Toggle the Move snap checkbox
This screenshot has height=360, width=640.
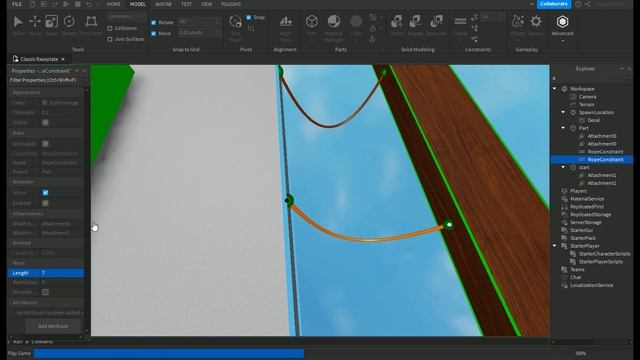tap(153, 33)
